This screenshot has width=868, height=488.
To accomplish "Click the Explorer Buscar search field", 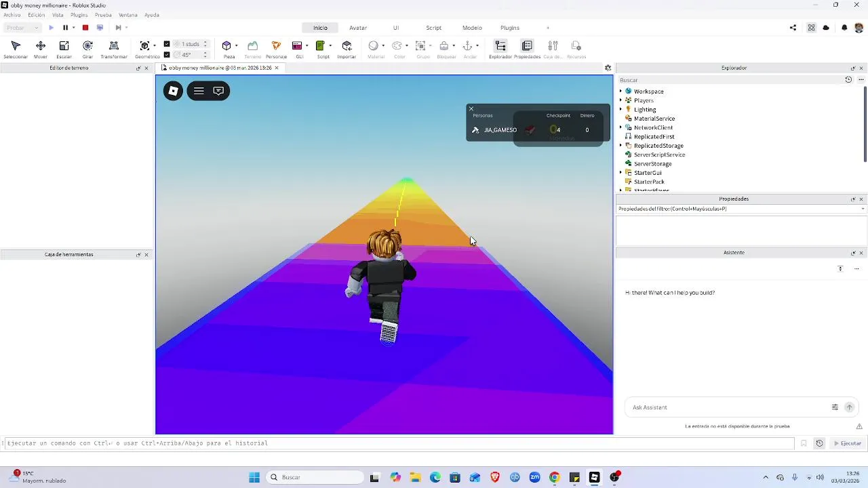I will click(x=730, y=80).
